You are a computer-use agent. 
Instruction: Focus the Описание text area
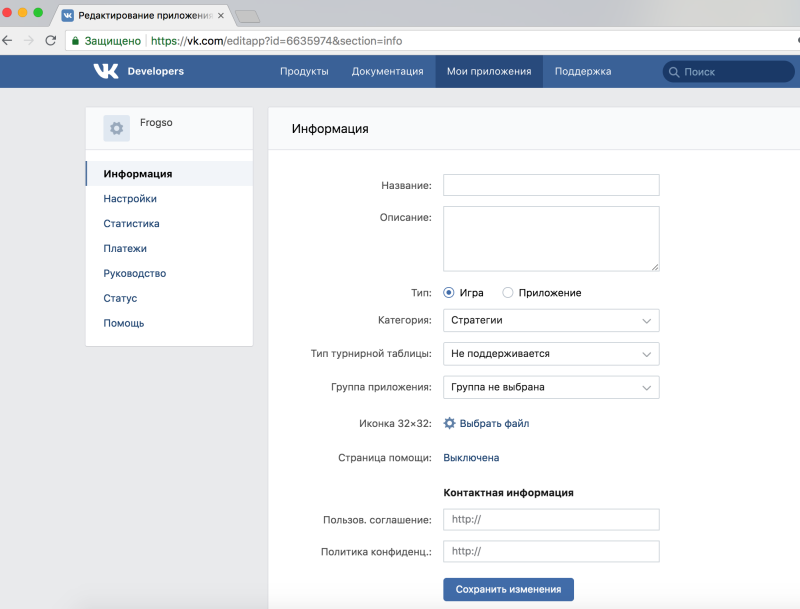(551, 239)
